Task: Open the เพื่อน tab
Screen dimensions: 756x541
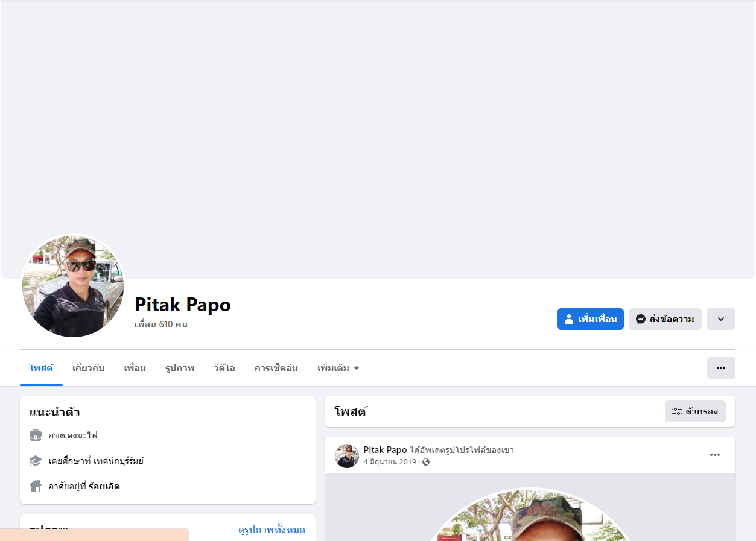Action: click(x=135, y=368)
